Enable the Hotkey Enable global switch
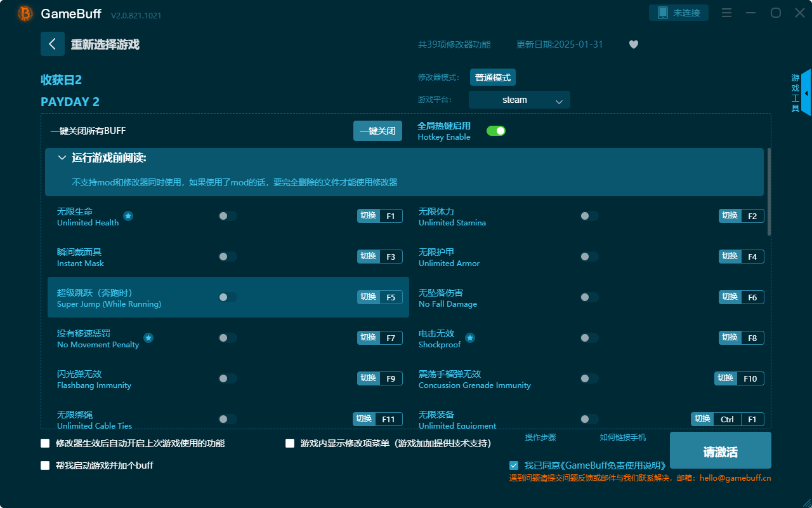The height and width of the screenshot is (508, 812). tap(495, 130)
